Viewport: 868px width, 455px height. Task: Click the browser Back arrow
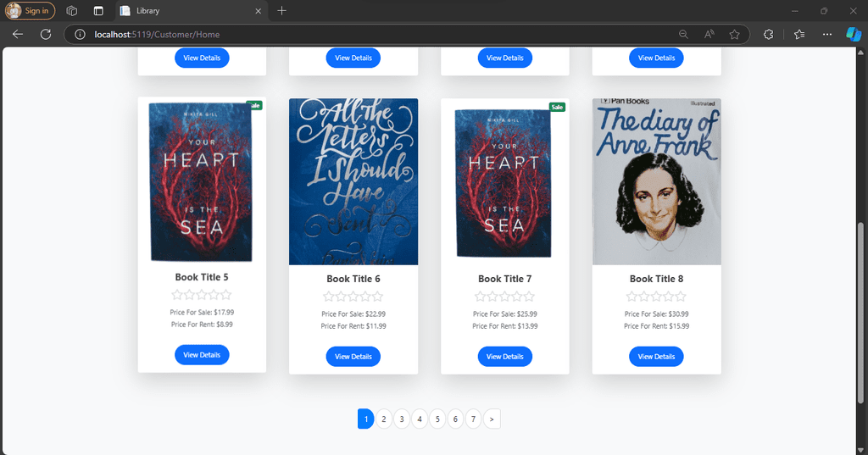point(18,35)
